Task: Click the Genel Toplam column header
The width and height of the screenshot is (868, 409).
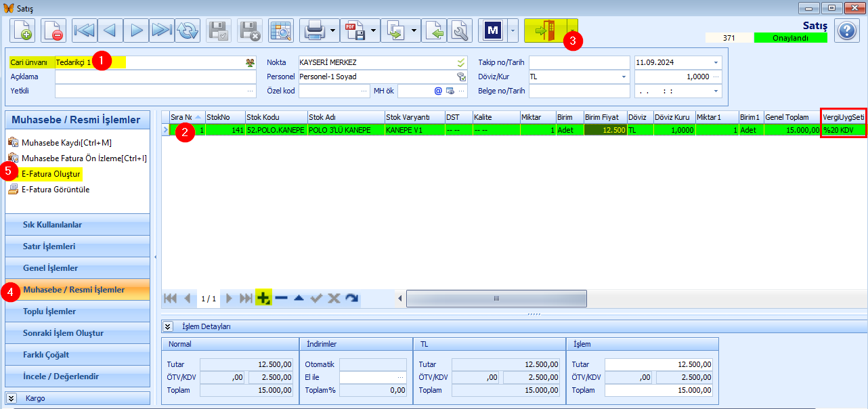Action: [792, 117]
